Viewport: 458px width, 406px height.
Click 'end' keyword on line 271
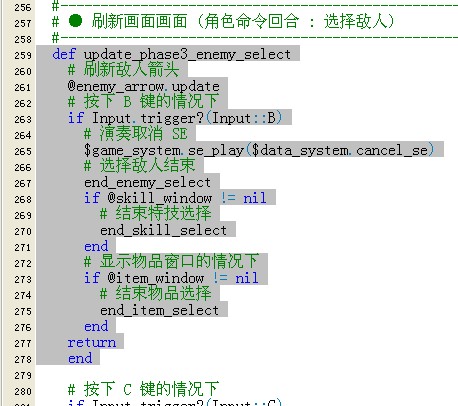point(96,246)
